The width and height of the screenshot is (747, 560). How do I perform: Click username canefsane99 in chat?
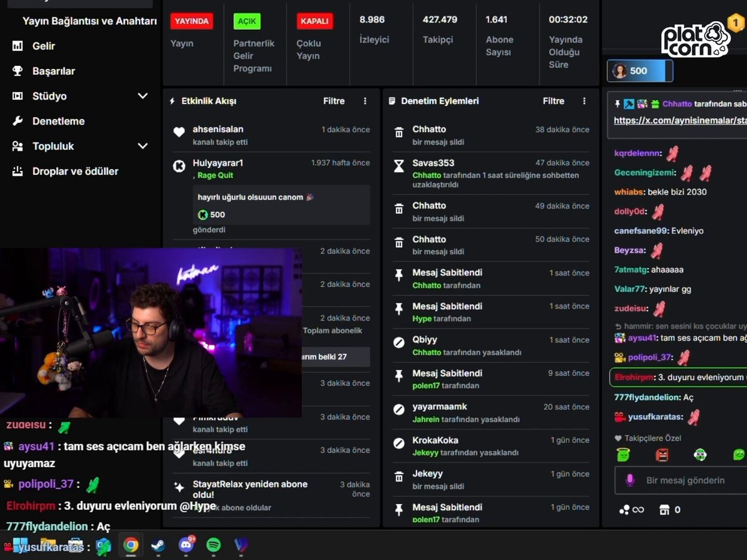click(x=642, y=231)
